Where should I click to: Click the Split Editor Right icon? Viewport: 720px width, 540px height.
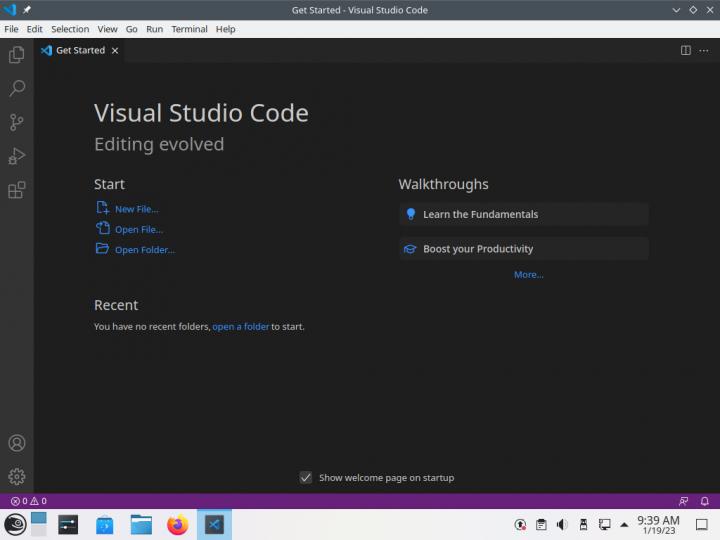[685, 50]
